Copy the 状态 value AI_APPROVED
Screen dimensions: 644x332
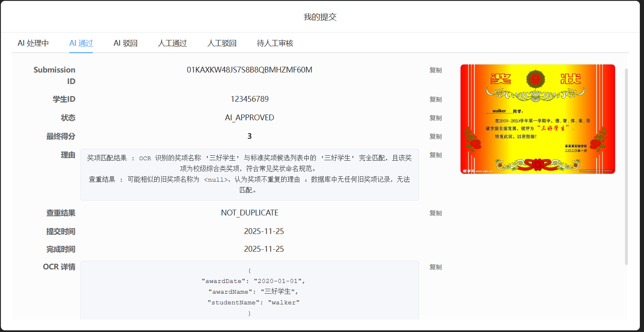pyautogui.click(x=435, y=118)
